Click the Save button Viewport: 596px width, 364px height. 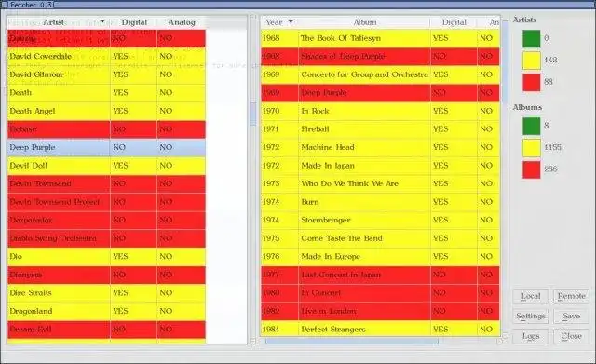[571, 317]
